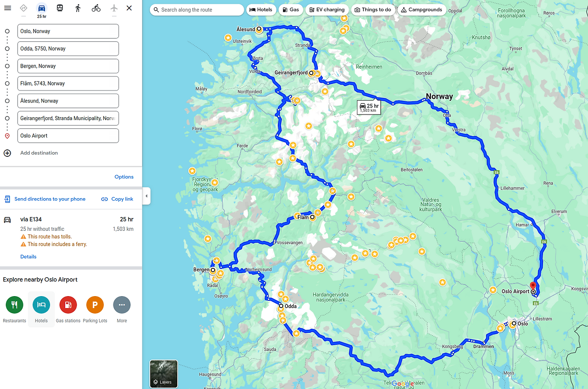Viewport: 588px width, 389px height.
Task: Switch to walking travel mode
Action: (x=78, y=8)
